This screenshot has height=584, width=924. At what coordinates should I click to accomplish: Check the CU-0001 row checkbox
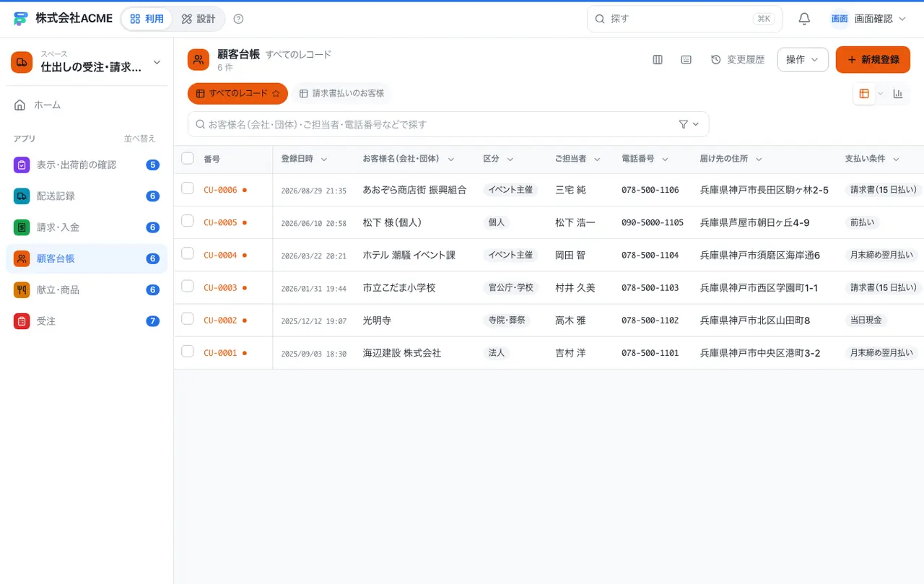[x=188, y=352]
